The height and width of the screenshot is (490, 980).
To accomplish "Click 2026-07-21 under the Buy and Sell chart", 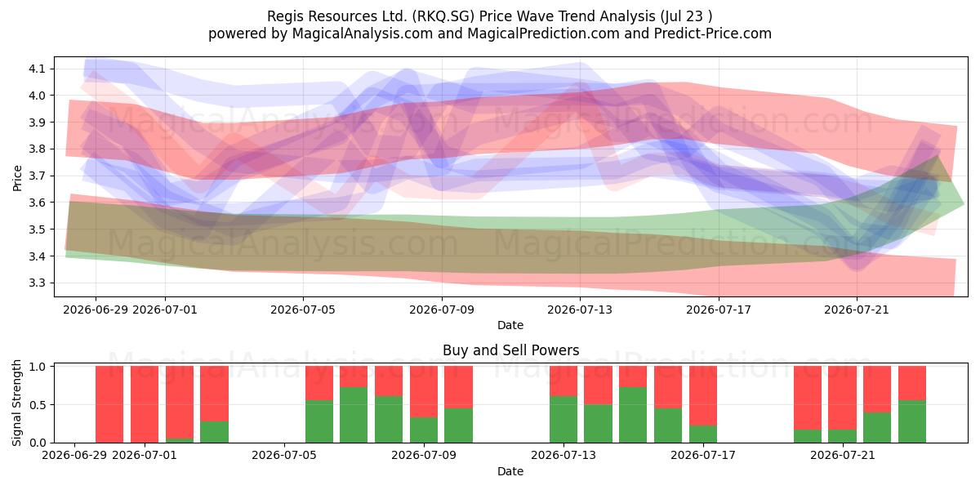I will [843, 455].
